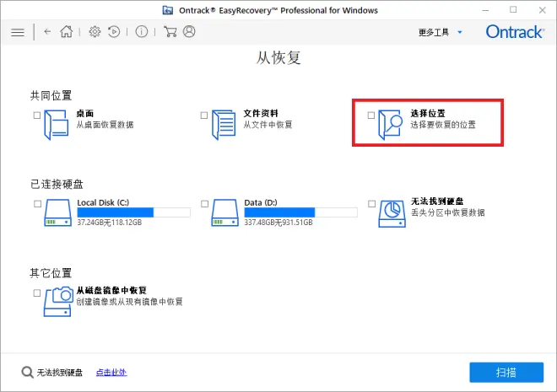Click the 37.24GB无118.12GB size text
This screenshot has height=392, width=557.
110,223
